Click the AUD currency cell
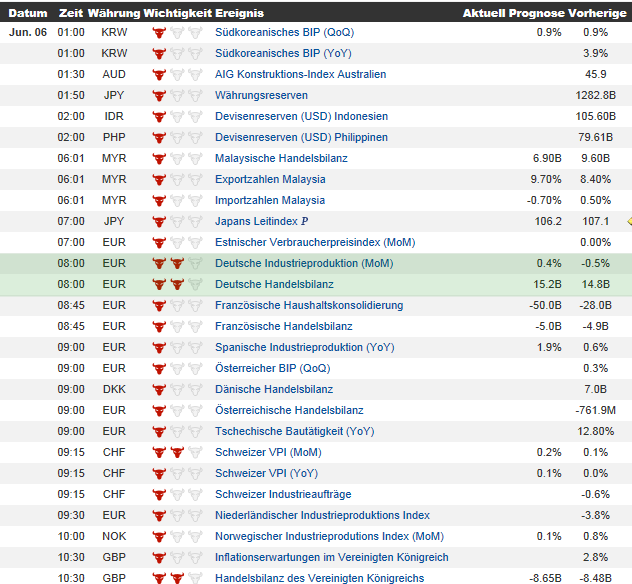 pyautogui.click(x=114, y=74)
